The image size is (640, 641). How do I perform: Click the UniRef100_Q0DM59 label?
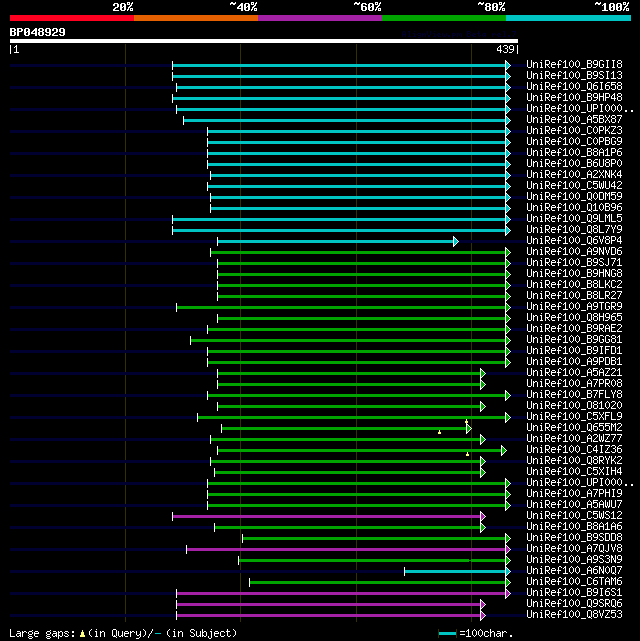(574, 197)
